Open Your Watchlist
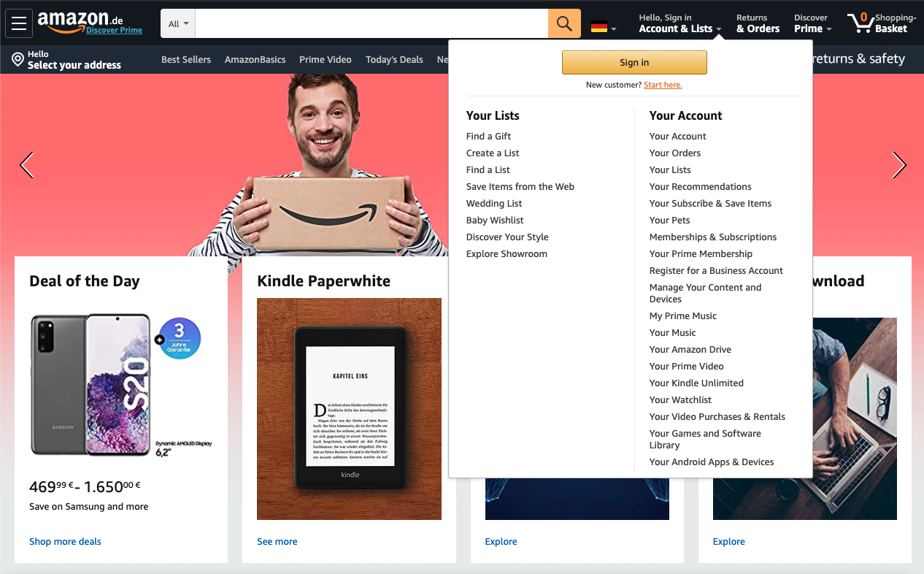This screenshot has width=924, height=574. point(680,399)
